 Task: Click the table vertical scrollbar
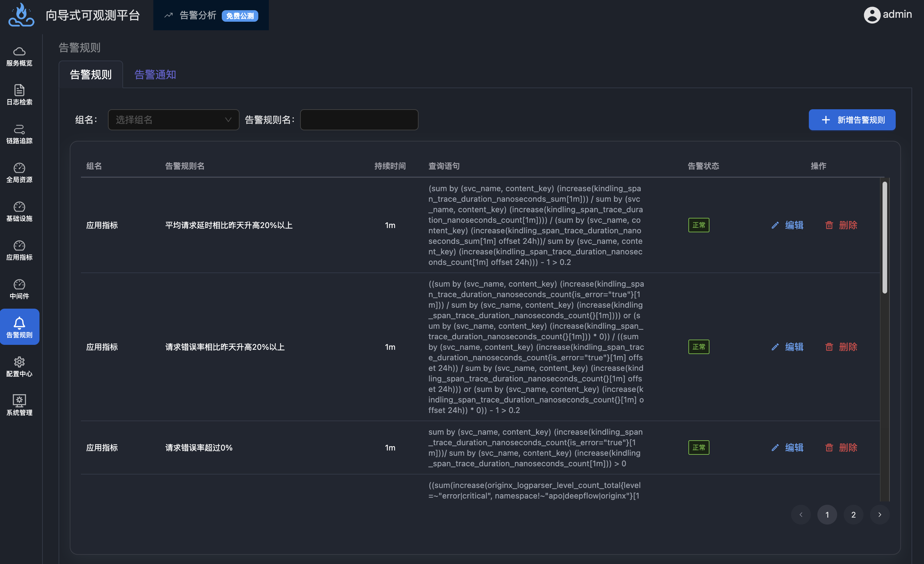(x=885, y=237)
